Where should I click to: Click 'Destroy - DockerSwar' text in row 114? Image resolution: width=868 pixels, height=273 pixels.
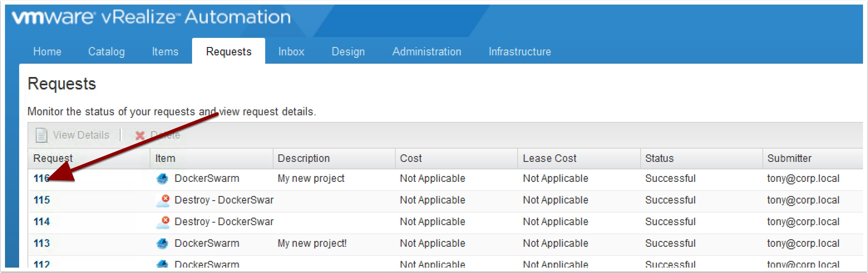click(224, 222)
